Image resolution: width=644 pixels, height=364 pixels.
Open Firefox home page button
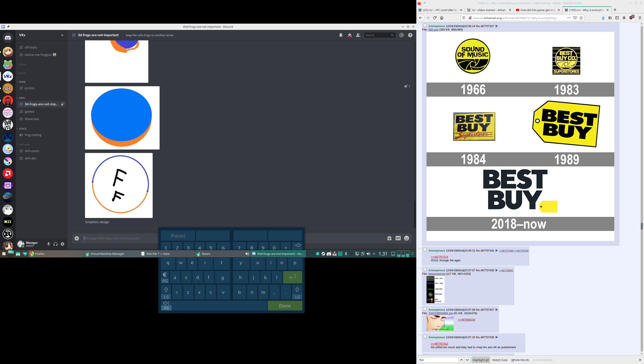tap(442, 18)
